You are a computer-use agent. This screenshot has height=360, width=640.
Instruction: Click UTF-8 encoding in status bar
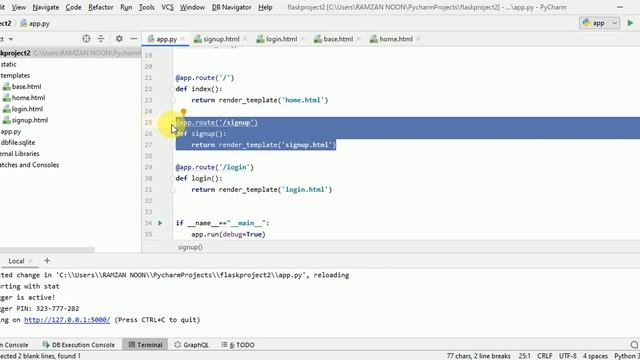[x=567, y=356]
